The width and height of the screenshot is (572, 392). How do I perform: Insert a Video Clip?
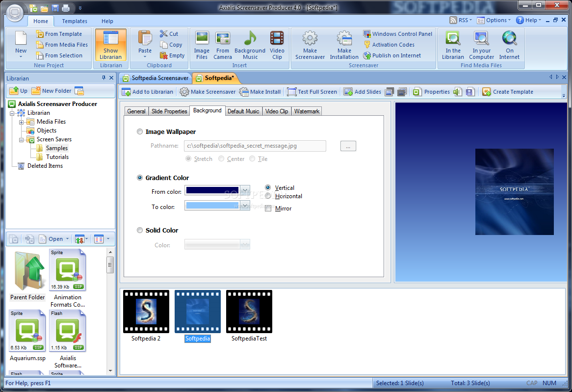click(x=277, y=45)
